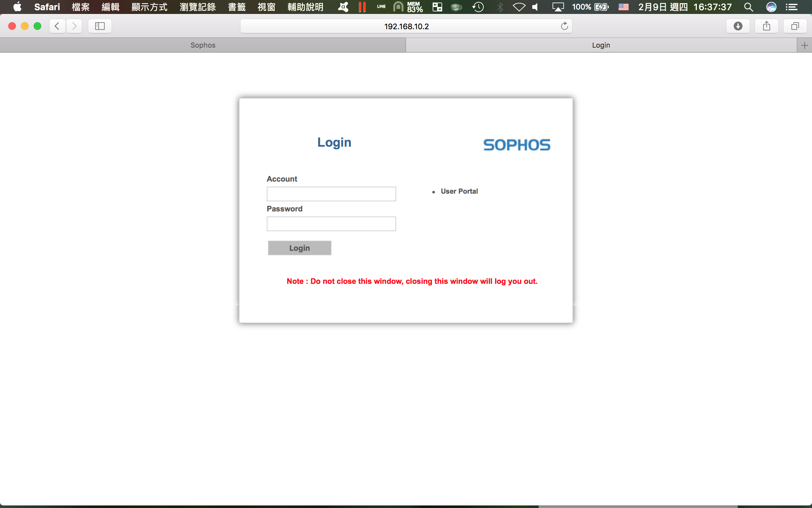Open the 檔案 menu
Image resolution: width=812 pixels, height=508 pixels.
81,7
